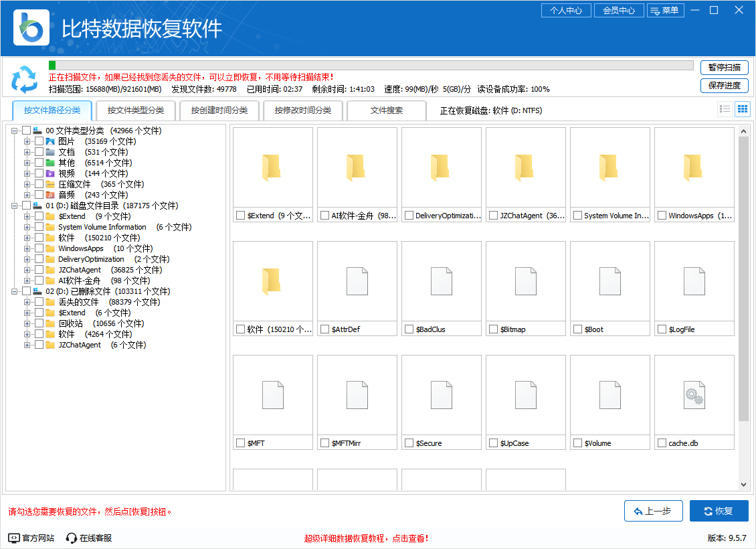Image resolution: width=756 pixels, height=549 pixels.
Task: Click the 压缩文件 category icon in tree
Action: 50,184
